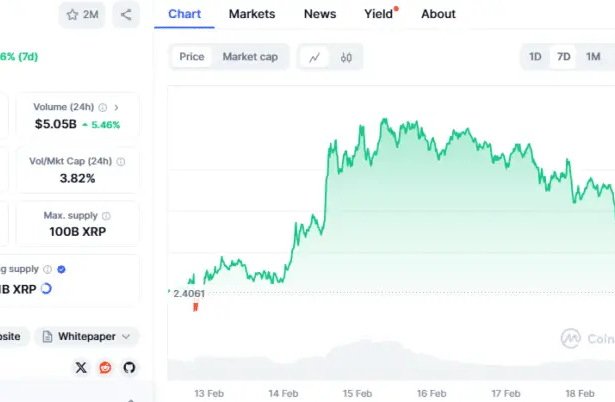
Task: Click the red event marker on chart
Action: [195, 307]
